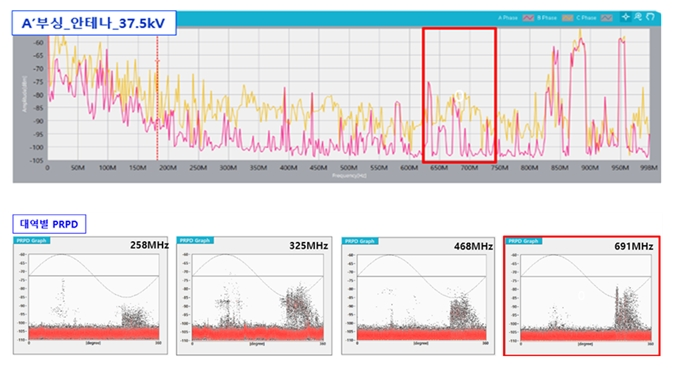673x368 pixels.
Task: Click the Frequency[Hz] axis title
Action: (x=349, y=176)
